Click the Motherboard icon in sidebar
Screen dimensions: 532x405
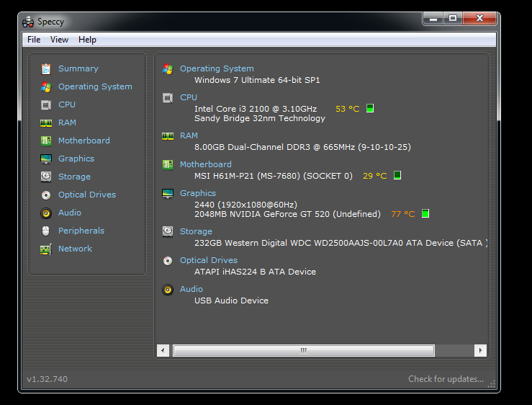point(46,141)
